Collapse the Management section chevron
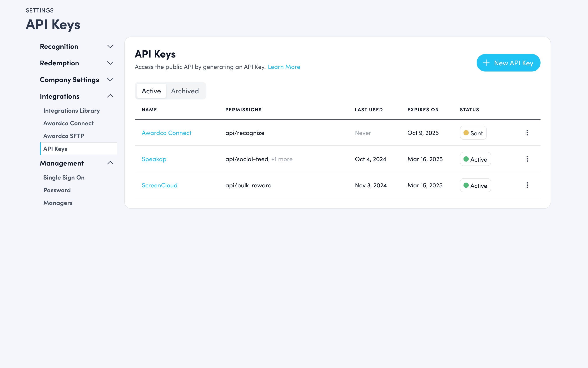Screen dimensions: 588x368 tap(110, 163)
